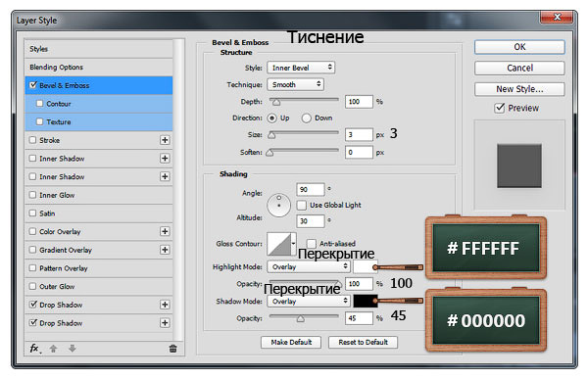Add second Inner Shadow plus icon

[165, 176]
